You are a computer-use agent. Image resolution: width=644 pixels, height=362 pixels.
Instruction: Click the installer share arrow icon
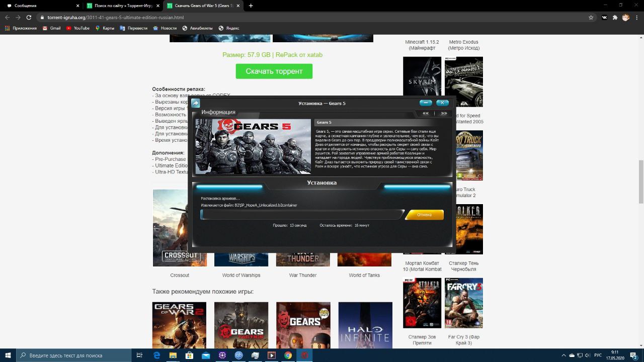coord(196,103)
